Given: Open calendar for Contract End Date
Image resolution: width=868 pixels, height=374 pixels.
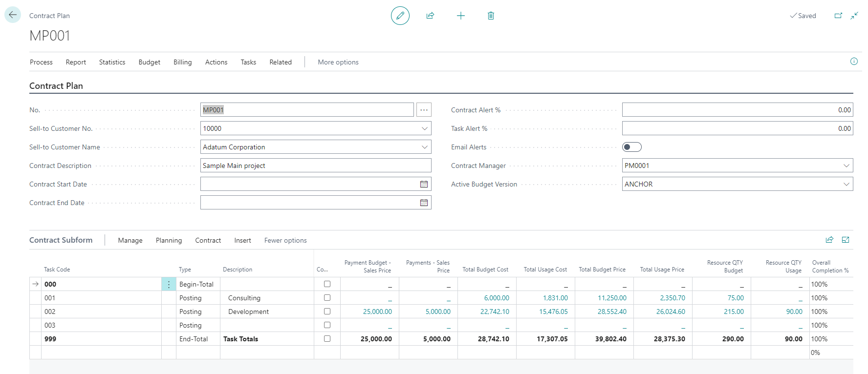Looking at the screenshot, I should coord(424,203).
